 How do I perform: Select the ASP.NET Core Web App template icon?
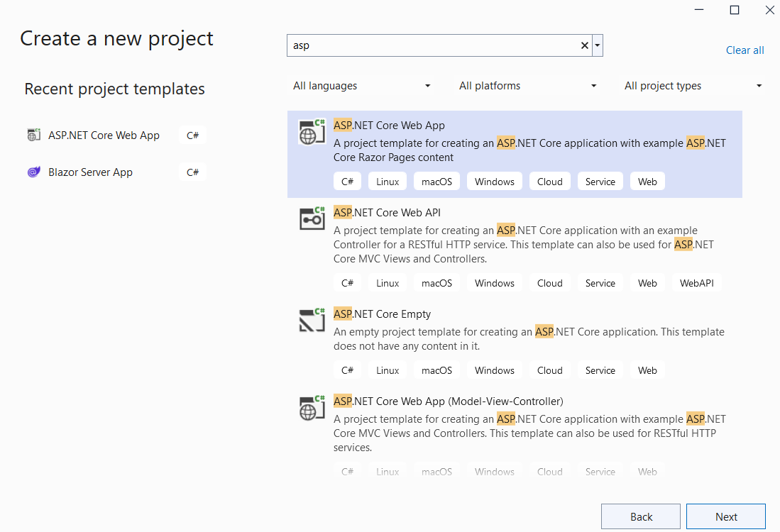[x=311, y=132]
